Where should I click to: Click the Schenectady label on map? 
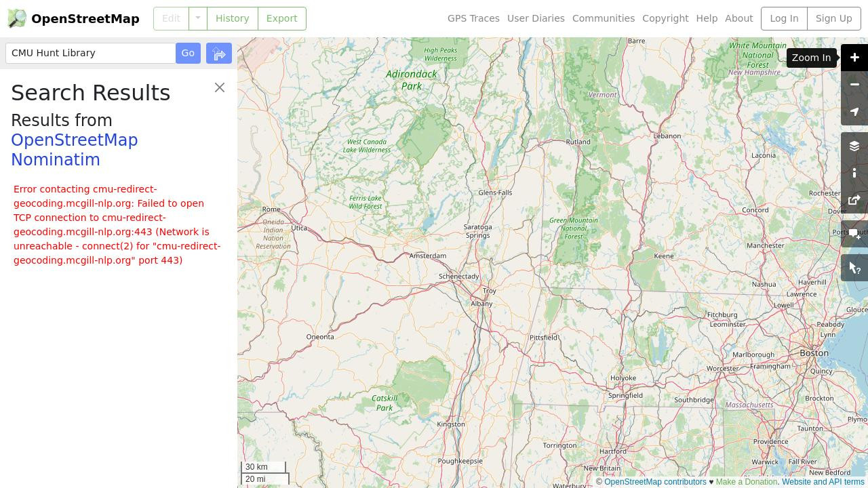coord(459,277)
